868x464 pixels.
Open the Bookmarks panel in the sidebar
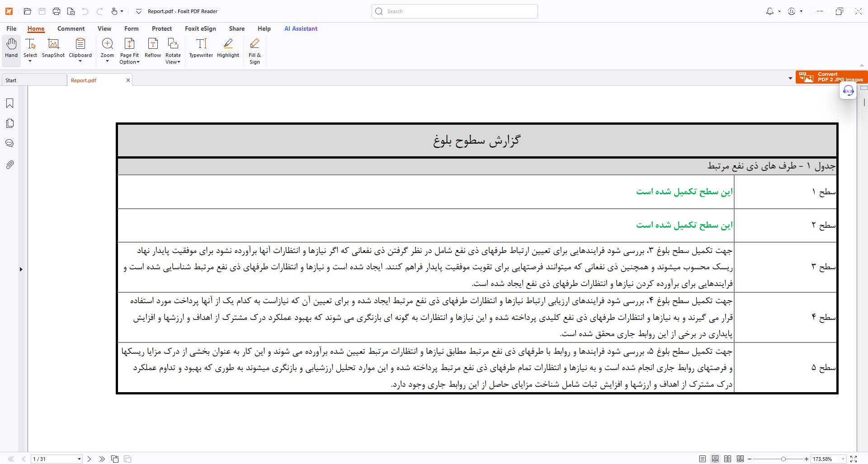point(9,103)
